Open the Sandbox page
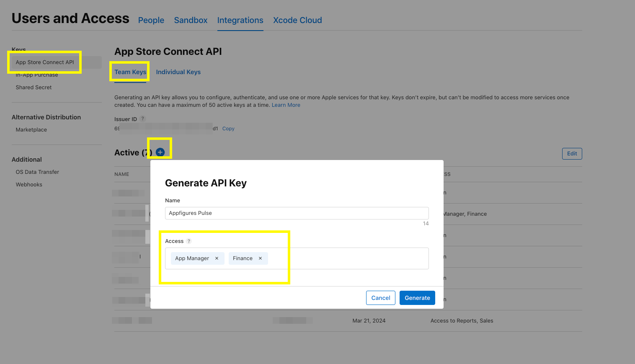635x364 pixels. pyautogui.click(x=190, y=20)
